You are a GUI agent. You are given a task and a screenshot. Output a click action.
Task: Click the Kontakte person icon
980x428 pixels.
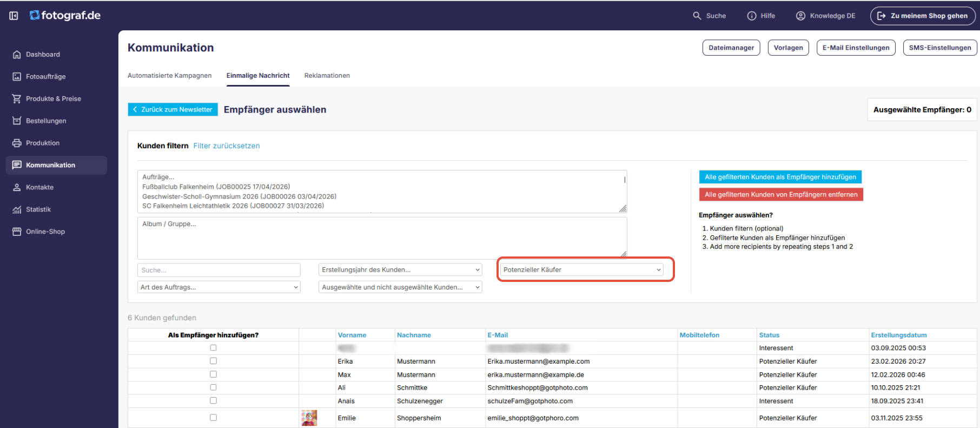point(17,188)
